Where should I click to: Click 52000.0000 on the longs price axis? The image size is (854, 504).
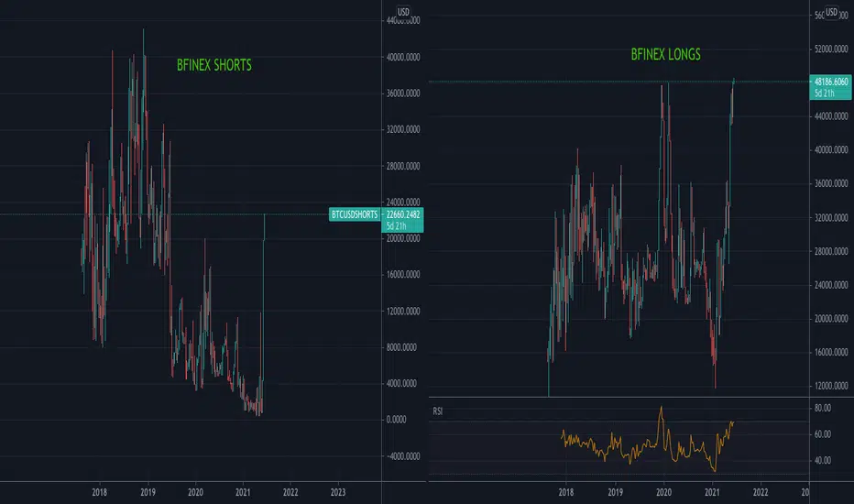[x=831, y=49]
